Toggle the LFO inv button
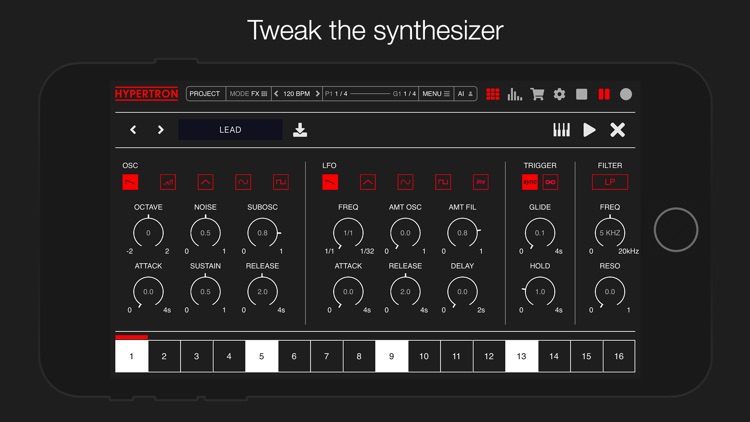This screenshot has width=750, height=422. coord(481,182)
